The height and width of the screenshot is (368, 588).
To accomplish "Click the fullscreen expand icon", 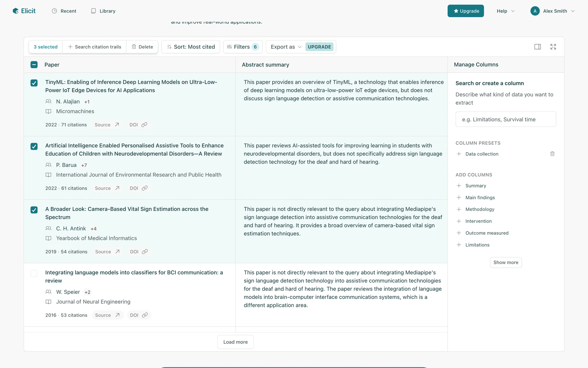I will [x=553, y=47].
